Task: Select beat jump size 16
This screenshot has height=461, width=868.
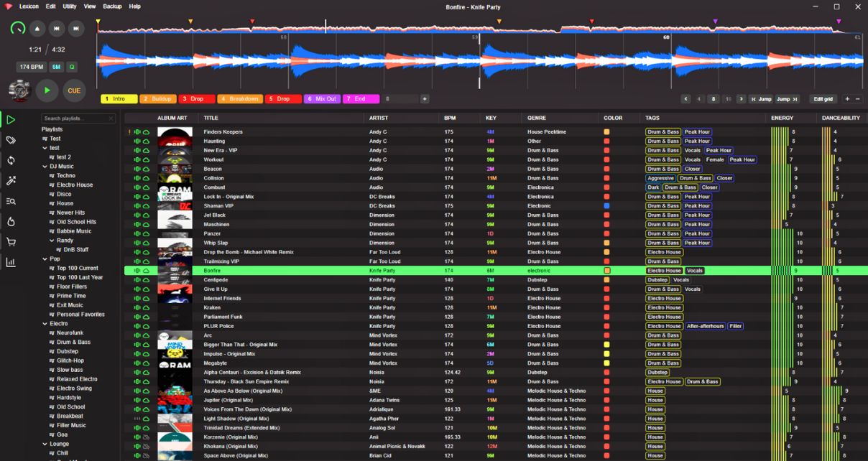Action: pyautogui.click(x=728, y=99)
